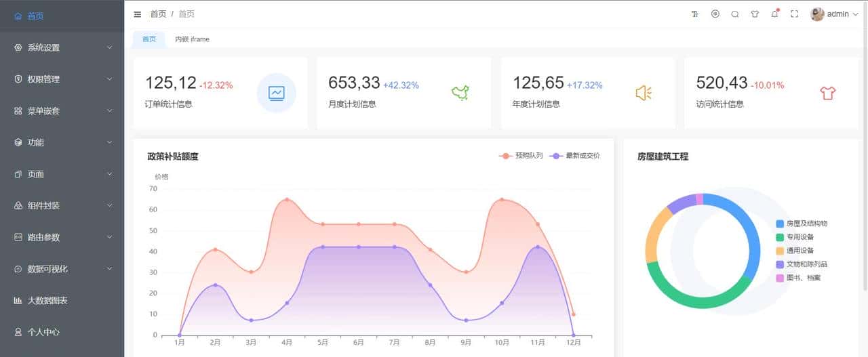Enter fullscreen mode with the expand icon
868x357 pixels.
[x=794, y=14]
